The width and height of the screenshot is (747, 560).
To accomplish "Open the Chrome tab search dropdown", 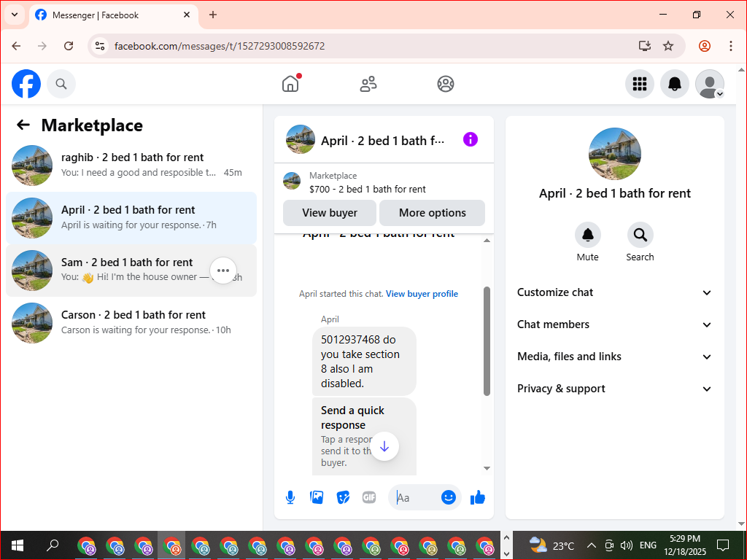I will click(15, 15).
